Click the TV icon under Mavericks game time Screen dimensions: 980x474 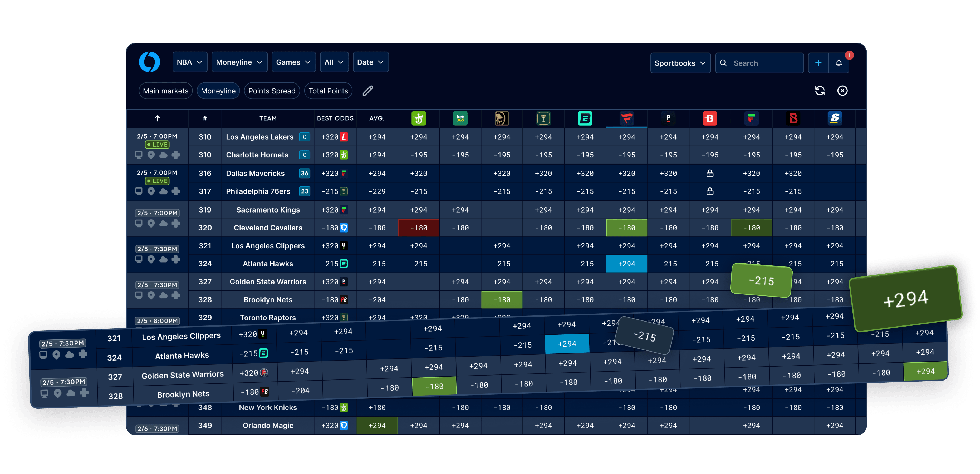coord(139,191)
